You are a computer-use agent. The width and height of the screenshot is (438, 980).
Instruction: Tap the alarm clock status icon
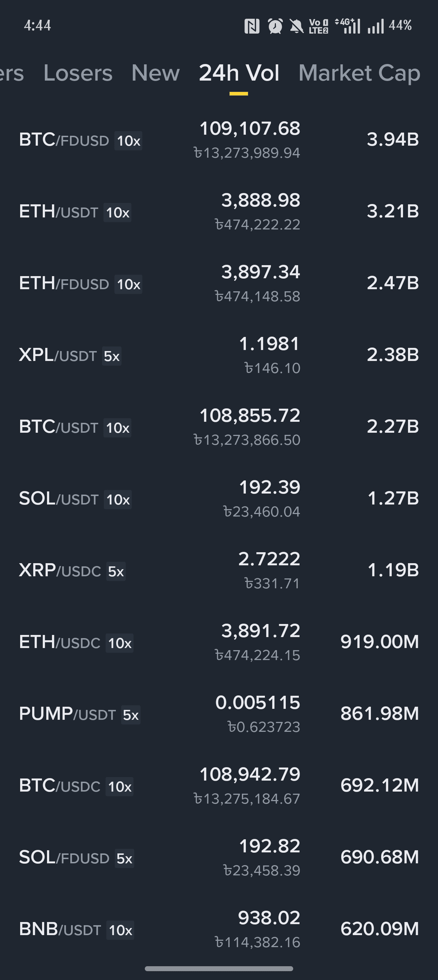(275, 26)
